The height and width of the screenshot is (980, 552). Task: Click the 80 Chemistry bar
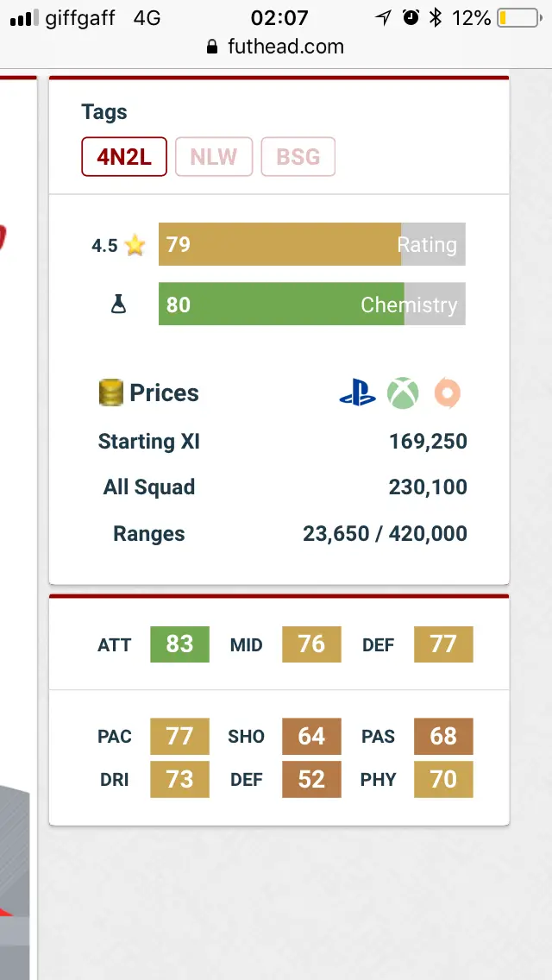(x=312, y=304)
